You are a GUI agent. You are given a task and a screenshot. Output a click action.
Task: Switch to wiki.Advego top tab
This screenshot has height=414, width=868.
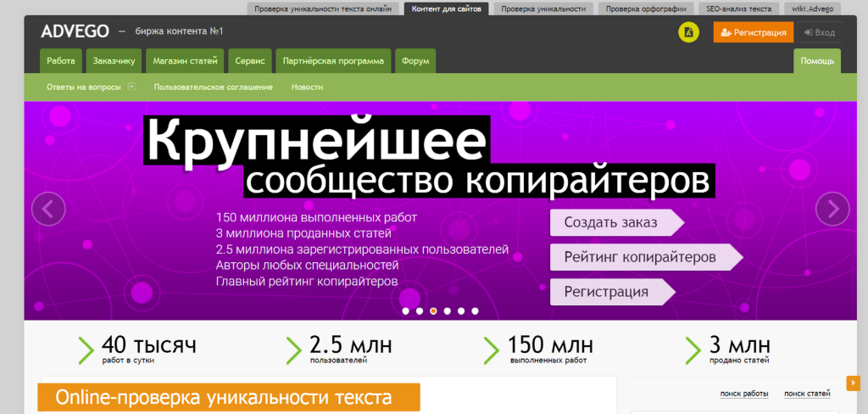coord(812,8)
